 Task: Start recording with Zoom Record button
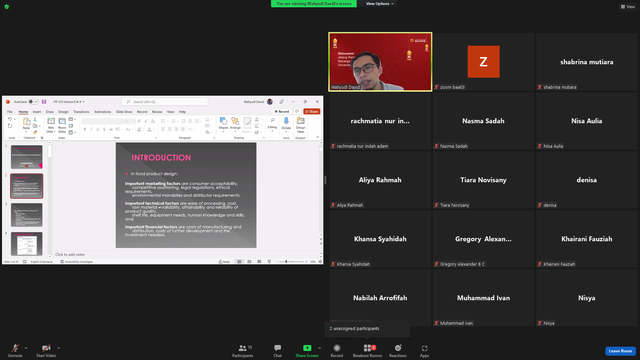[337, 350]
